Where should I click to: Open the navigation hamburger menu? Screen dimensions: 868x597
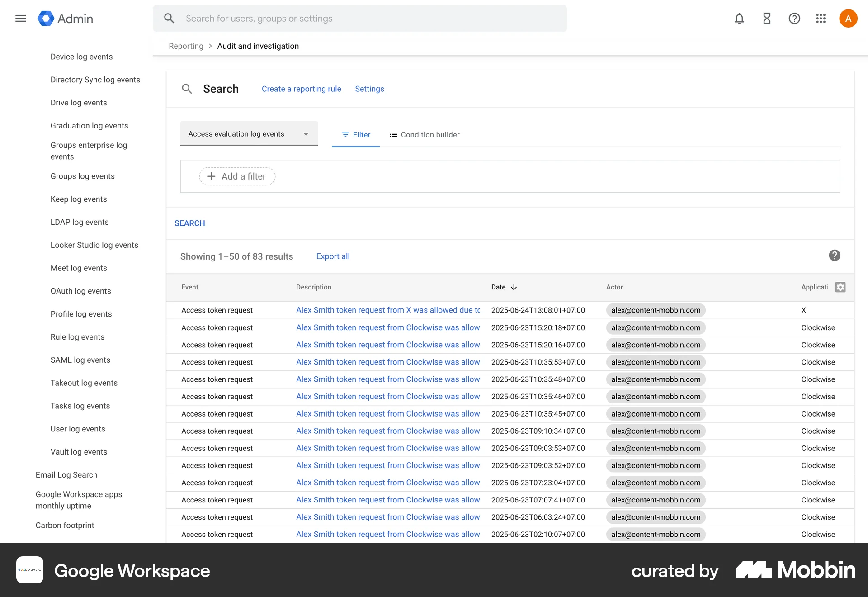click(20, 18)
